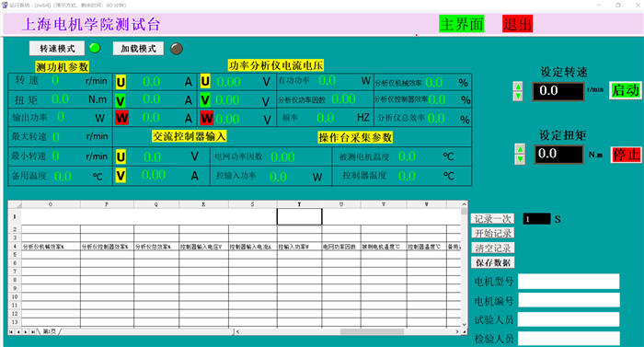Screen dimensions: 644x347
Task: Click the 电机型号 input field
Action: (569, 282)
